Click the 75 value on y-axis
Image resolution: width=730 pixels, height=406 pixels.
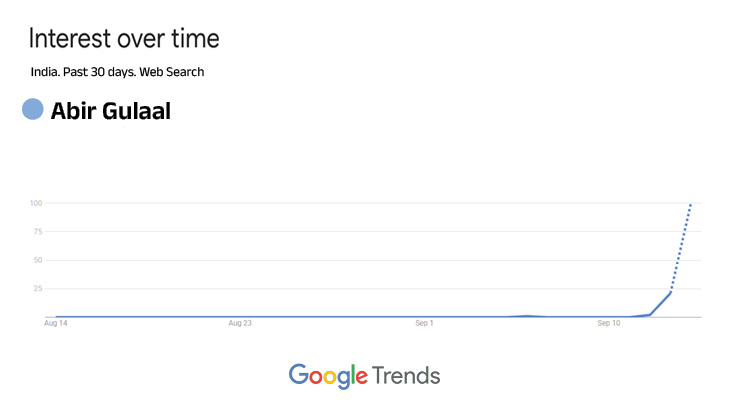tap(38, 231)
